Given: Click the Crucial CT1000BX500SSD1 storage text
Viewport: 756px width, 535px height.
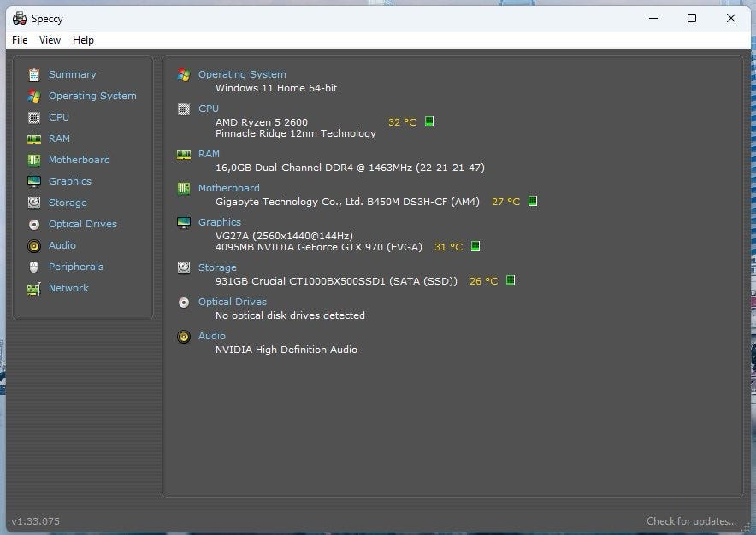Looking at the screenshot, I should 336,281.
